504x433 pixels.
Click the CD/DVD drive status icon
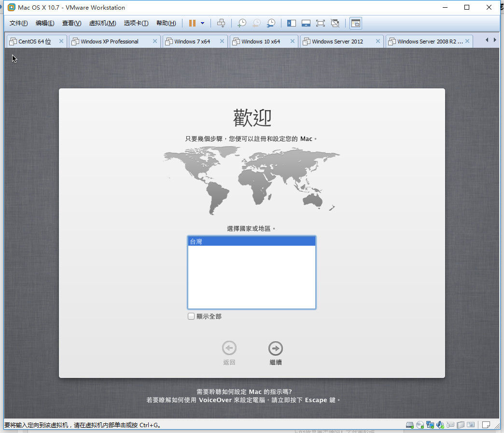(x=420, y=425)
